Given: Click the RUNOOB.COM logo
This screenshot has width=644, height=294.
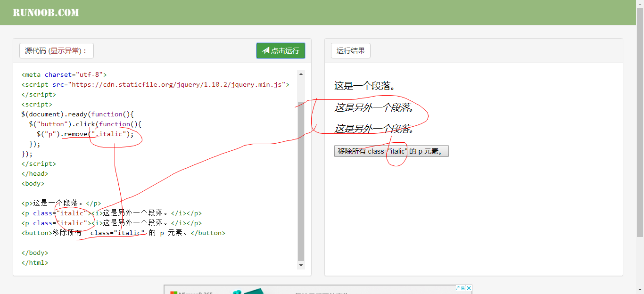Looking at the screenshot, I should [46, 13].
